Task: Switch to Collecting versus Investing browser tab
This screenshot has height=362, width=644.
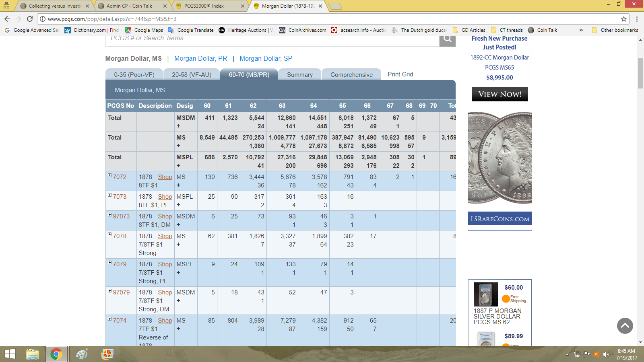Action: tap(55, 6)
